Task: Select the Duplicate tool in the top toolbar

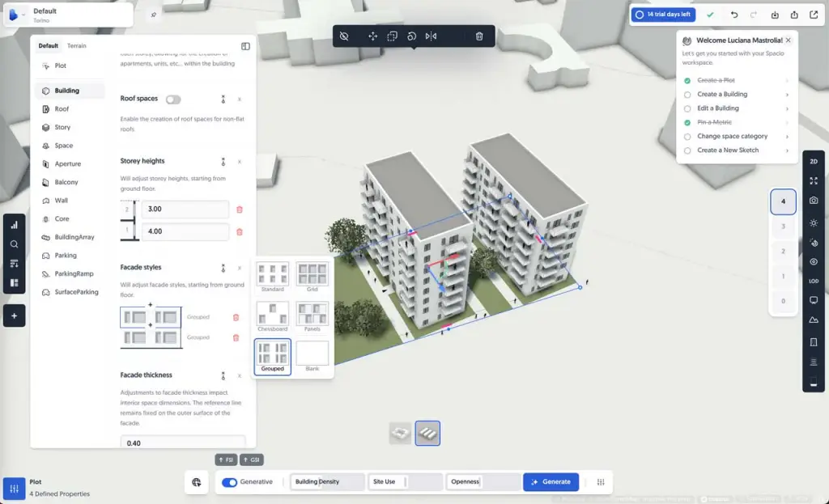Action: [x=393, y=36]
